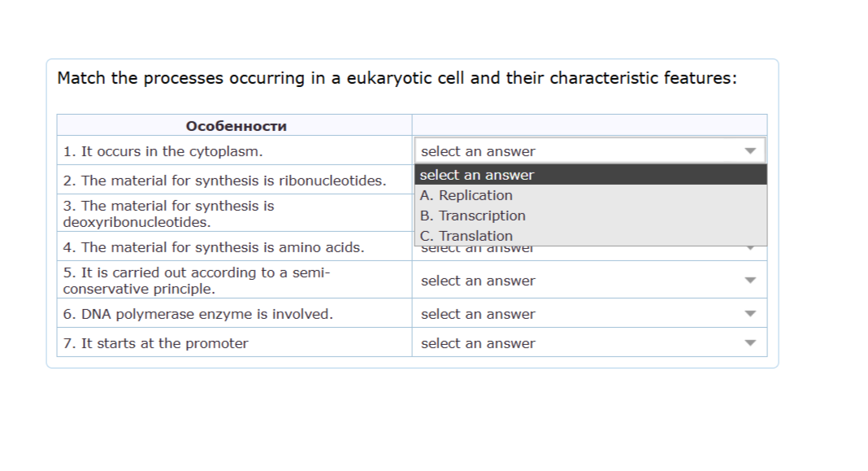Image resolution: width=868 pixels, height=471 pixels.
Task: Click the arrow icon for row 6 dropdown
Action: coord(750,314)
